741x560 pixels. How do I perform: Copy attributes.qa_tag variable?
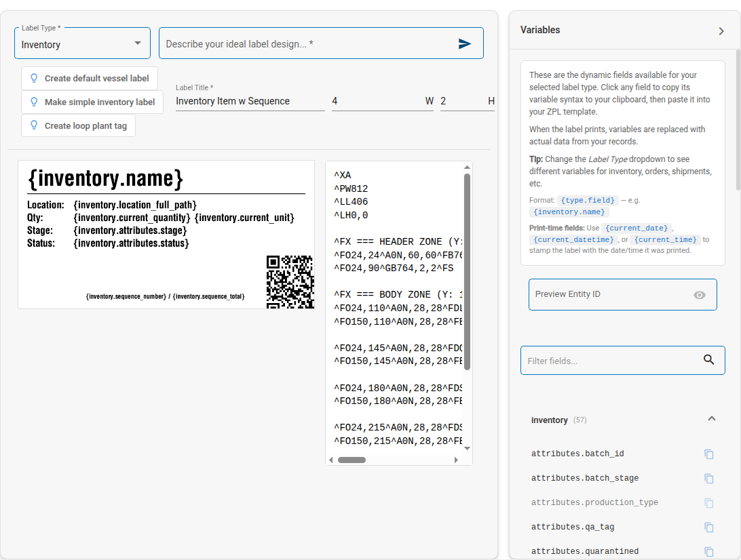[x=709, y=527]
